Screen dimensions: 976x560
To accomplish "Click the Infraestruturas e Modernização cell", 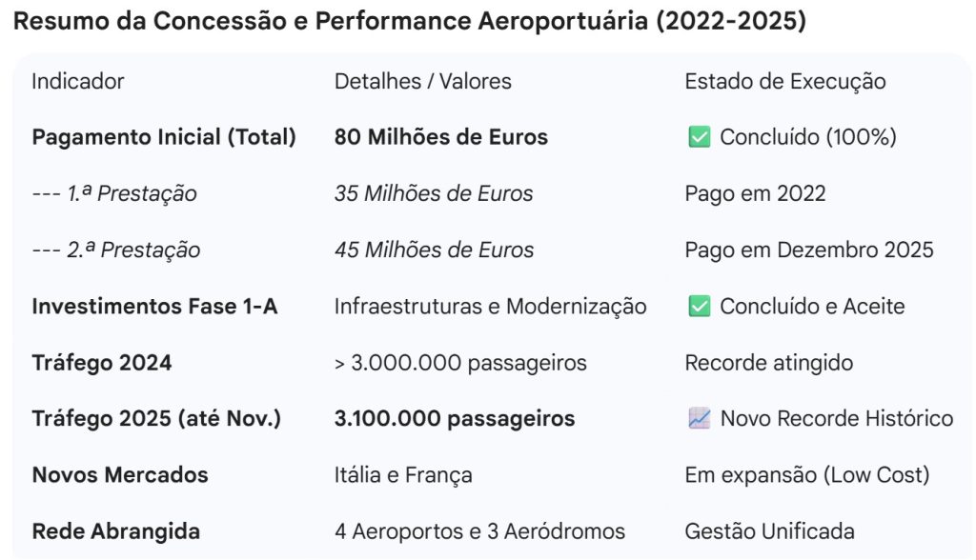I will coord(490,307).
